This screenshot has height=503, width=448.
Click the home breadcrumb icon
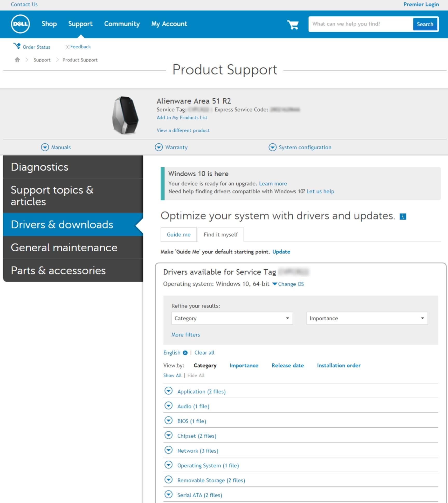click(17, 60)
